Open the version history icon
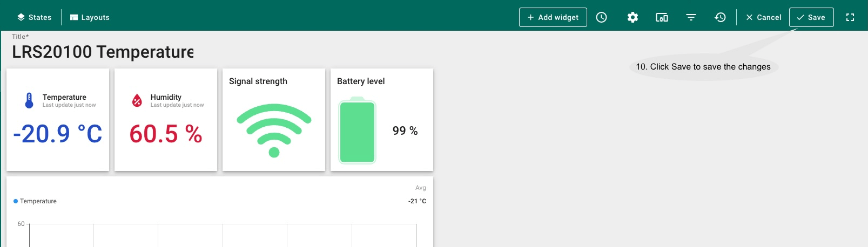The width and height of the screenshot is (868, 247). (x=720, y=17)
